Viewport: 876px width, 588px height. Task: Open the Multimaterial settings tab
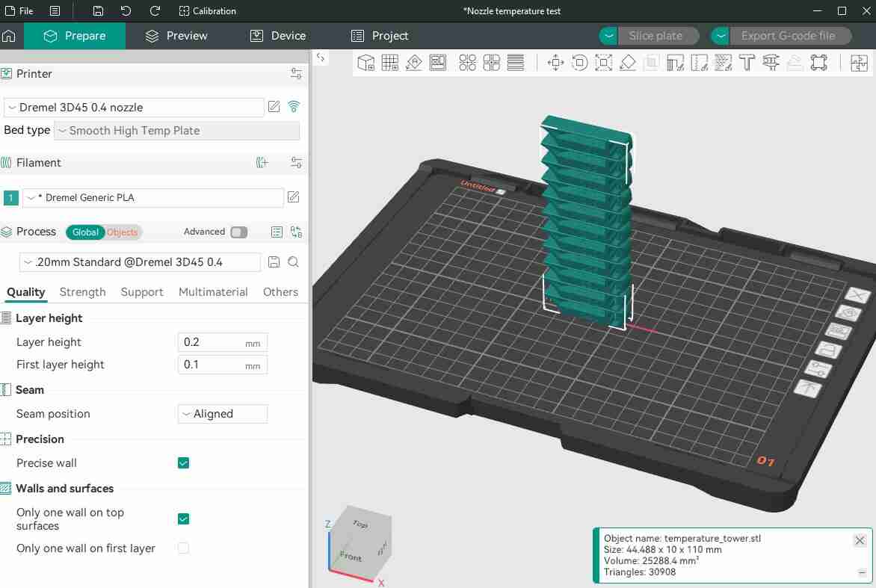point(213,292)
